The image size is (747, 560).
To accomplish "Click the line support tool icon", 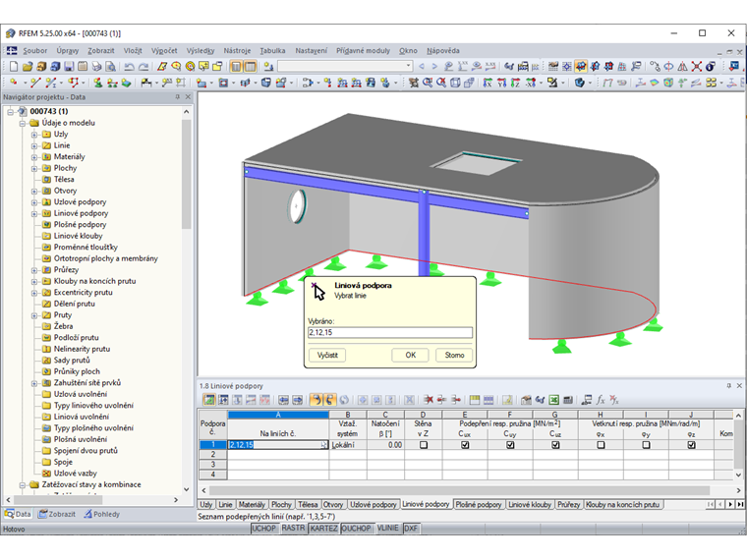I will point(112,83).
